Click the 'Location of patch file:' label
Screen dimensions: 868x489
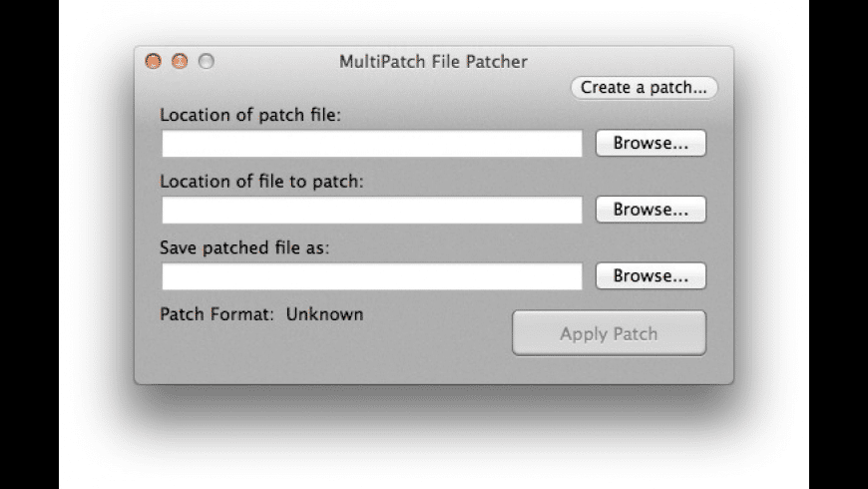point(250,115)
